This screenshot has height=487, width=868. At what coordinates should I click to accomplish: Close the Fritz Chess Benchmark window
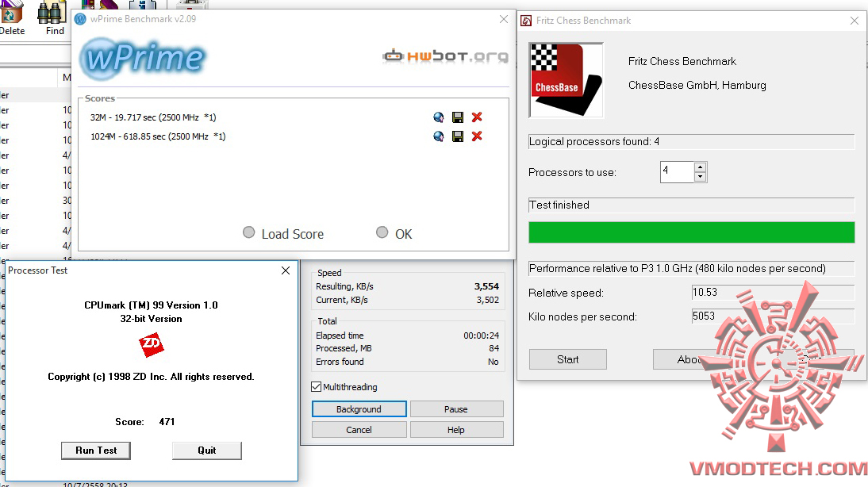point(855,21)
